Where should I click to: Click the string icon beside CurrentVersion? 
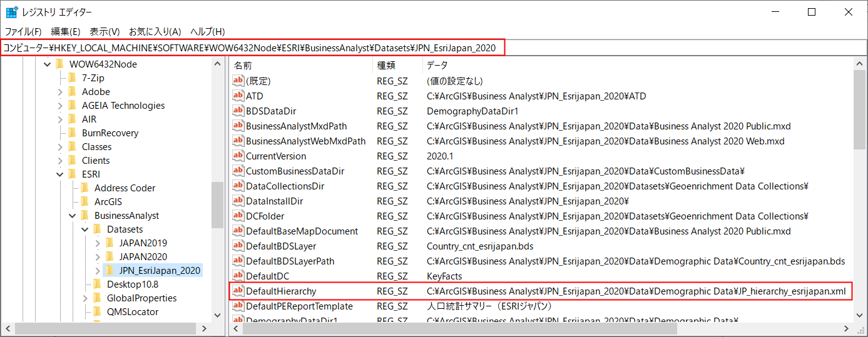pyautogui.click(x=238, y=156)
